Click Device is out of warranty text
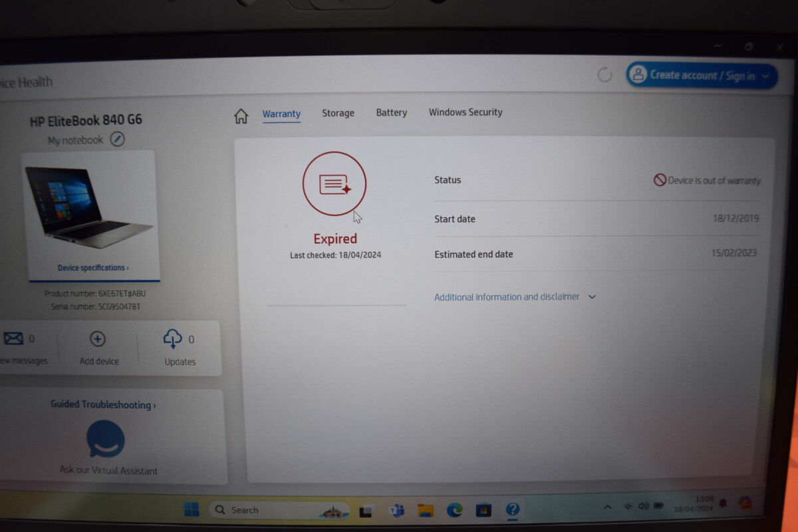The width and height of the screenshot is (798, 532). (714, 180)
